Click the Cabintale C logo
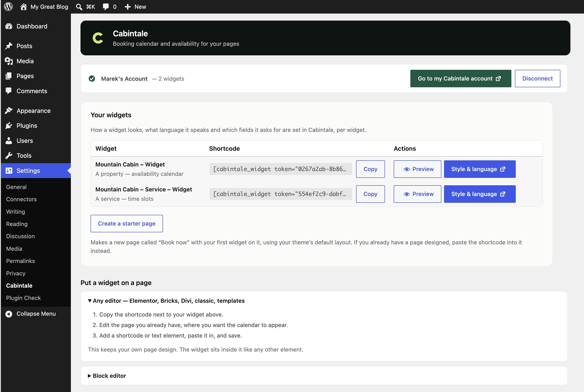Image resolution: width=584 pixels, height=392 pixels. [x=98, y=38]
